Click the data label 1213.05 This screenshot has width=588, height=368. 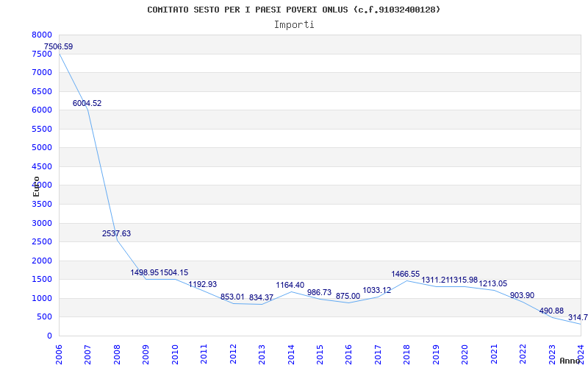[492, 284]
